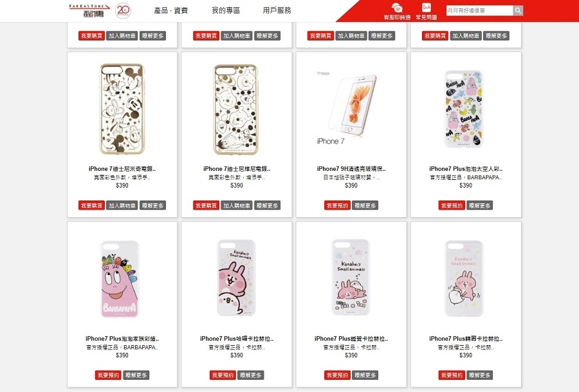Open the 我的專區 menu
579x392 pixels.
pyautogui.click(x=226, y=10)
